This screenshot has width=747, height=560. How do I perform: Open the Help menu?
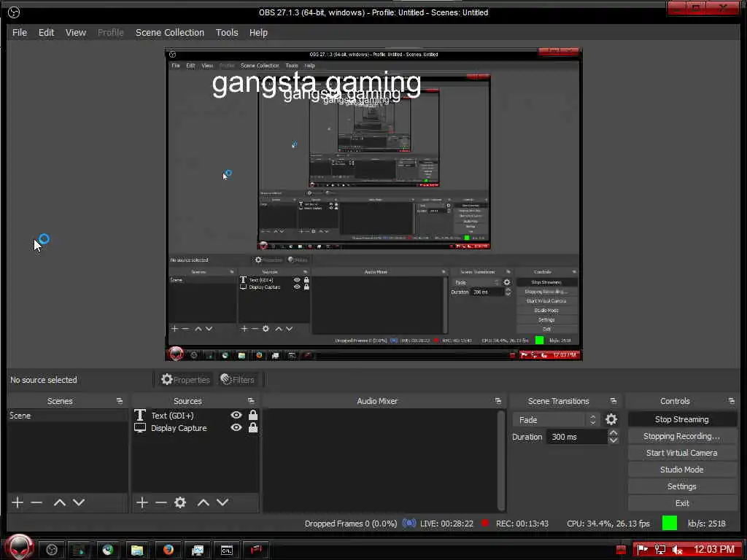pyautogui.click(x=258, y=32)
